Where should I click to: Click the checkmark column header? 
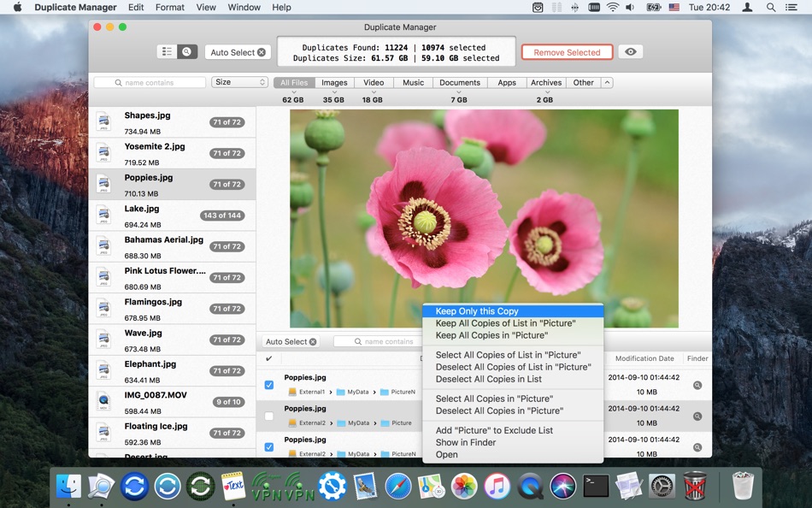(268, 358)
